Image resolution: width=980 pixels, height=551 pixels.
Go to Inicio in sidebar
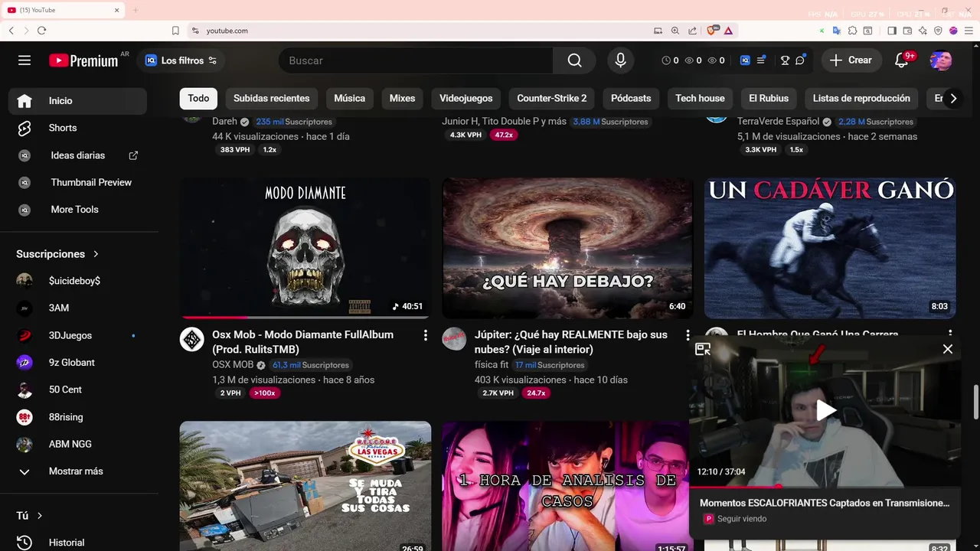pyautogui.click(x=77, y=101)
